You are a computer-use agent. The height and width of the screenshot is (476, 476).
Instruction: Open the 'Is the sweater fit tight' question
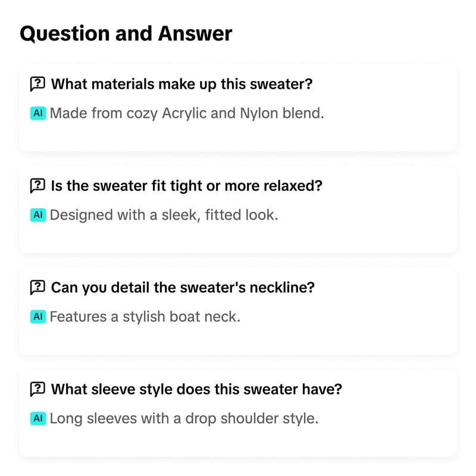click(186, 186)
